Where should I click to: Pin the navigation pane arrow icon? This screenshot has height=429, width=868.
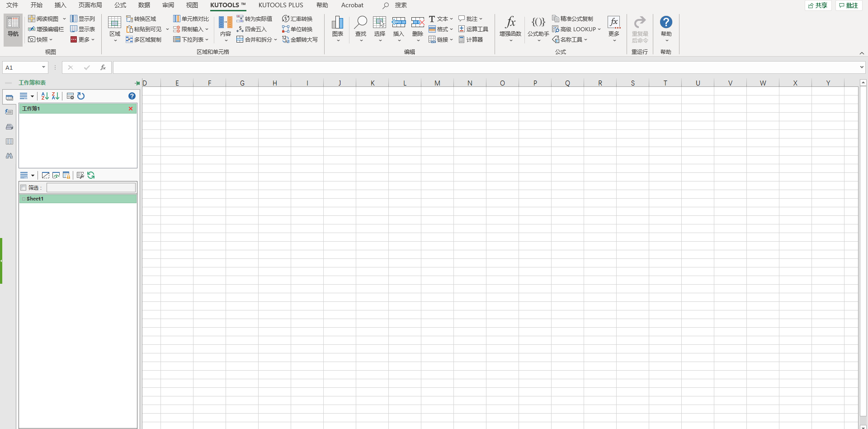coord(137,83)
